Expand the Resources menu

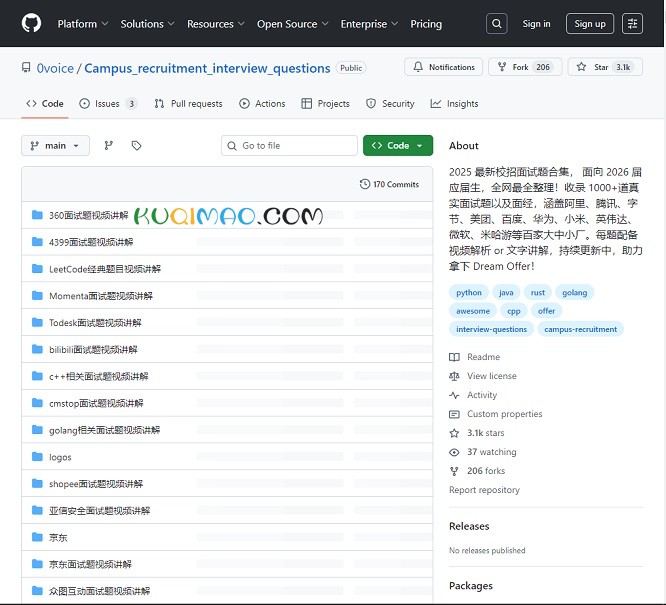216,24
